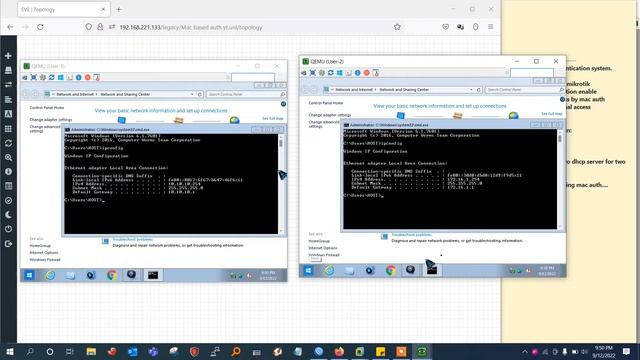Screen dimensions: 640x360
Task: Click the fullscreen icon in QEMU (User-1) toolbar
Action: tap(34, 77)
